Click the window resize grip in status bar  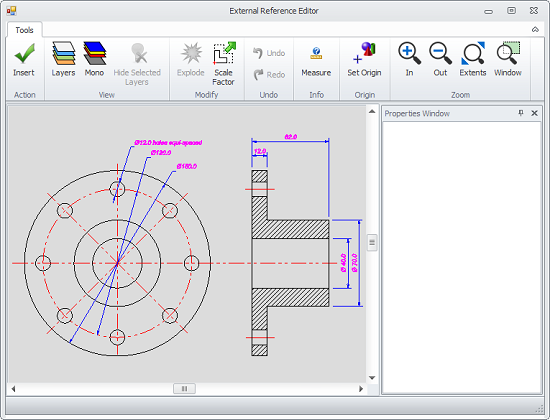pos(539,409)
